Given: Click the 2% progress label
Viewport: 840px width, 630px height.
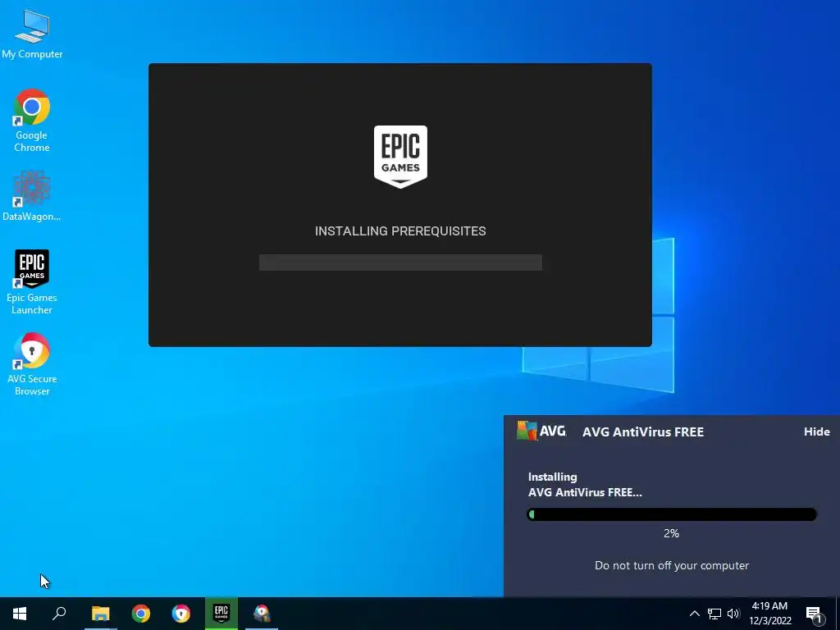Looking at the screenshot, I should 671,533.
